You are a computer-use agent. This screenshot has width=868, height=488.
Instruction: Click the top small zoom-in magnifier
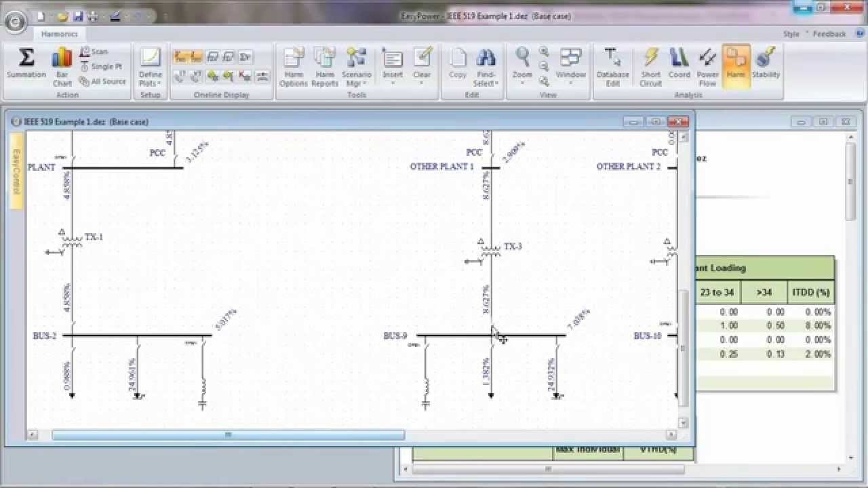coord(544,52)
